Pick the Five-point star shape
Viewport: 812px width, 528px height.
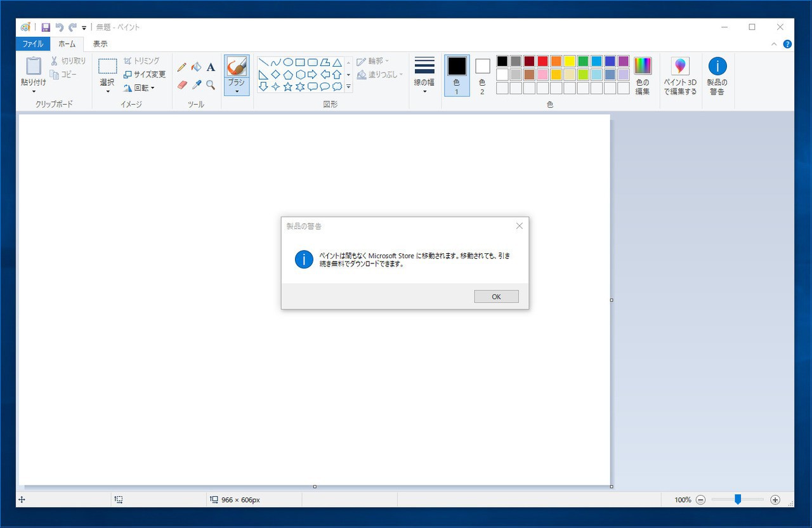(x=288, y=86)
